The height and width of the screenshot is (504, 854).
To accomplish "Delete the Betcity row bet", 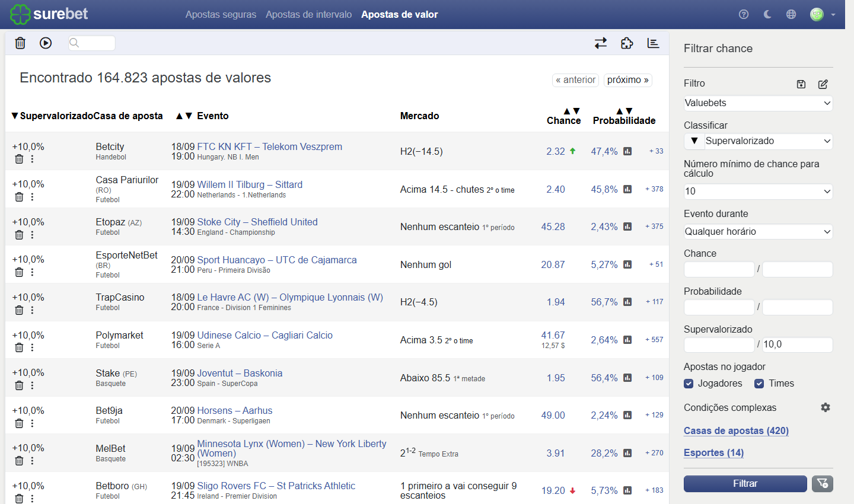I will click(x=19, y=159).
